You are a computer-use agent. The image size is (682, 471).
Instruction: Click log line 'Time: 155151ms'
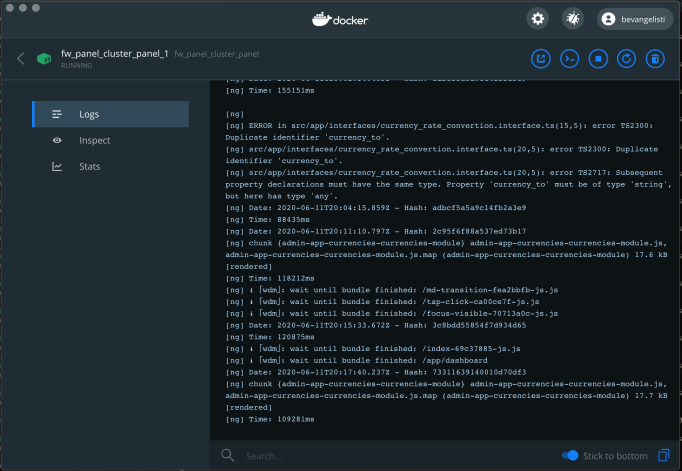270,90
